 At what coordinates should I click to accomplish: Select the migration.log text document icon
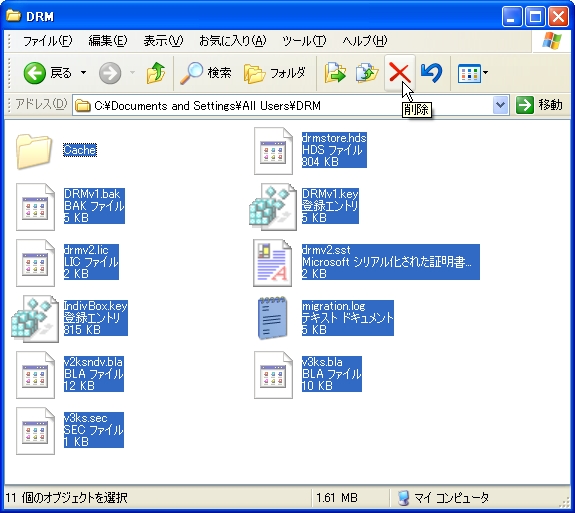tap(272, 318)
